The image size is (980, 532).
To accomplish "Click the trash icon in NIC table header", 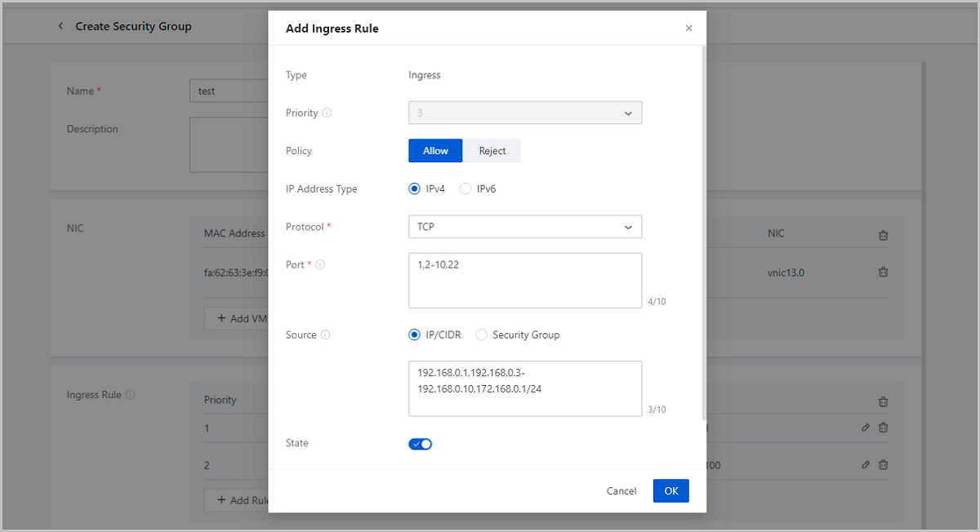I will 883,235.
